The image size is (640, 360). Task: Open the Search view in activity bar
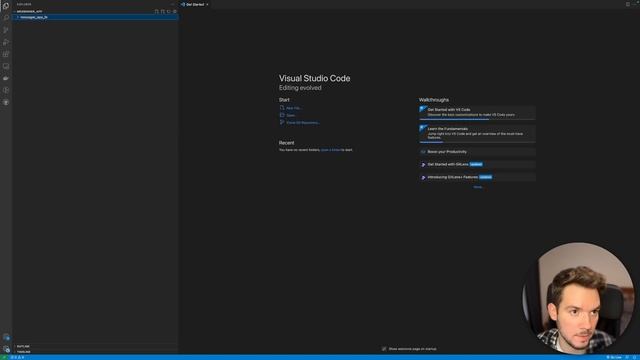(6, 18)
